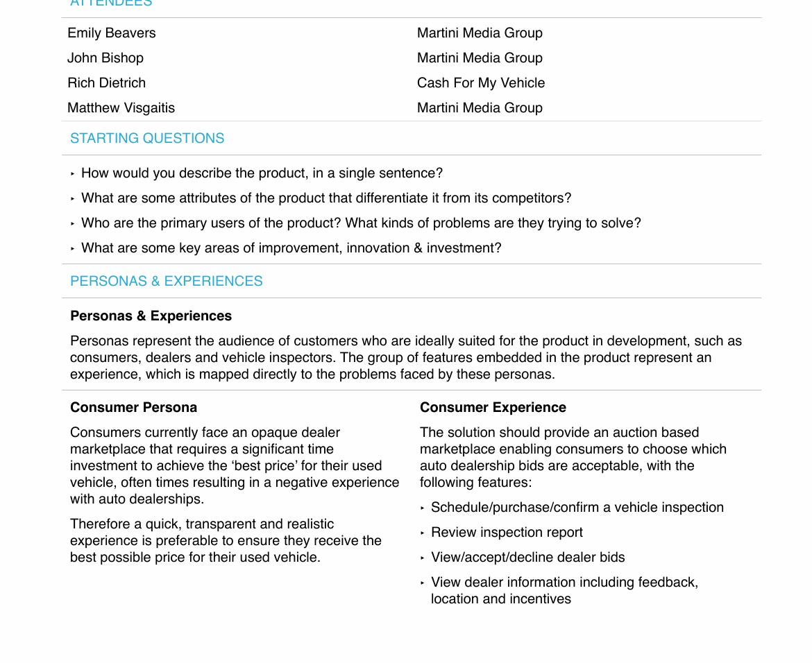Screen dimensions: 812x663
Task: Click the STARTING QUESTIONS section heading
Action: pos(147,138)
